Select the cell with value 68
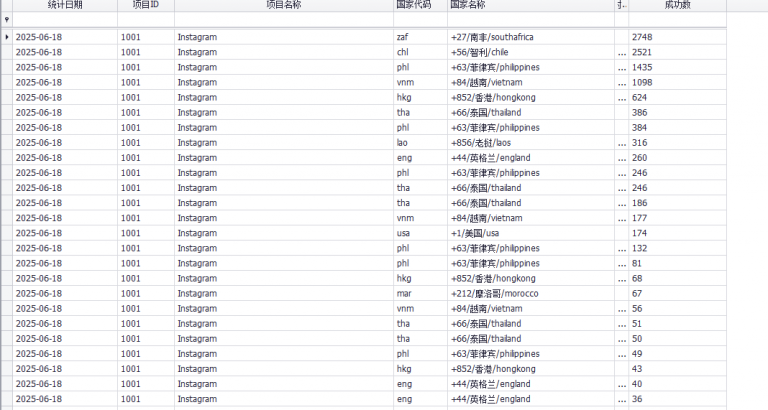This screenshot has width=768, height=410. pyautogui.click(x=678, y=278)
